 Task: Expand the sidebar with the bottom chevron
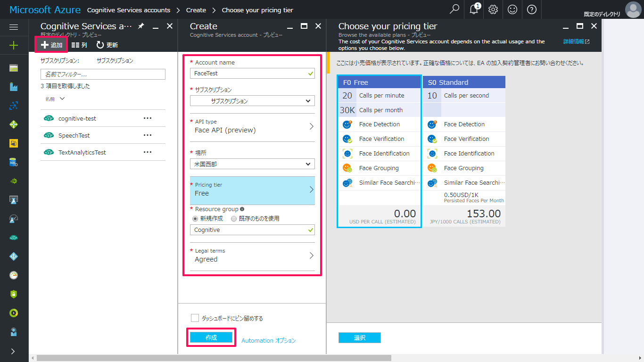tap(14, 351)
